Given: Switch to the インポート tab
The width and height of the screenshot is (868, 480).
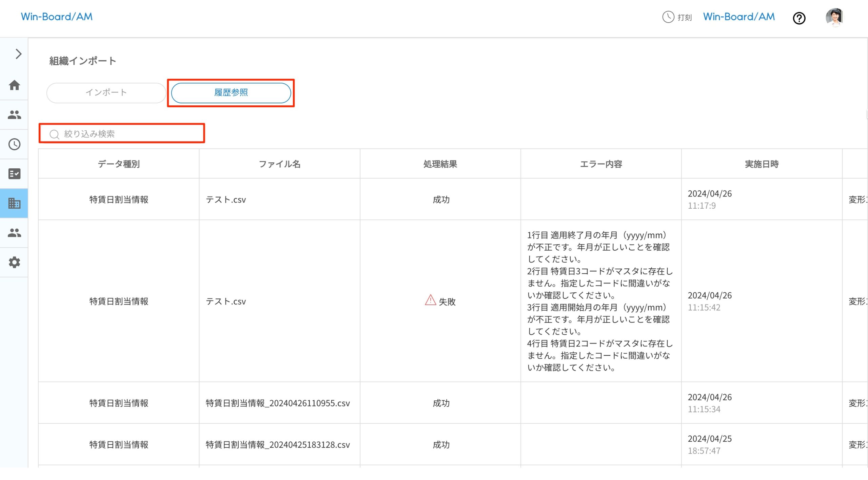Looking at the screenshot, I should click(106, 92).
